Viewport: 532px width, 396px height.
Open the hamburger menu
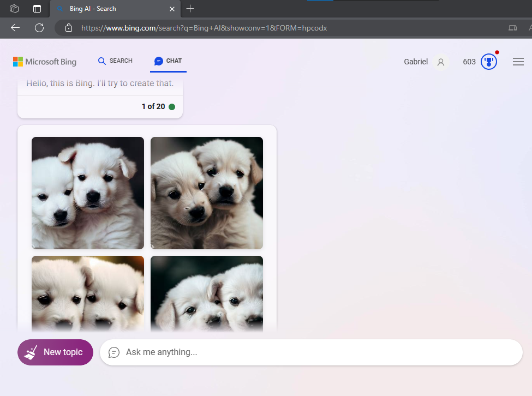(518, 62)
